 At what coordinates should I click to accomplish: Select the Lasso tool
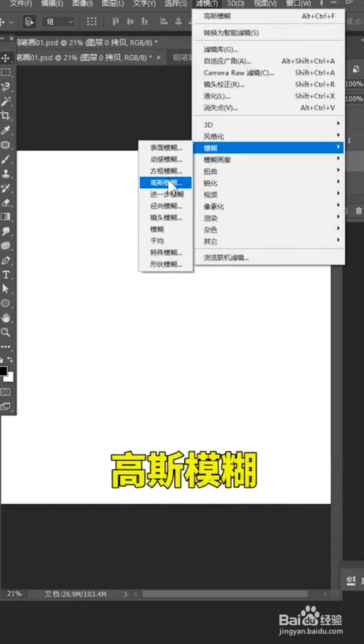point(6,87)
